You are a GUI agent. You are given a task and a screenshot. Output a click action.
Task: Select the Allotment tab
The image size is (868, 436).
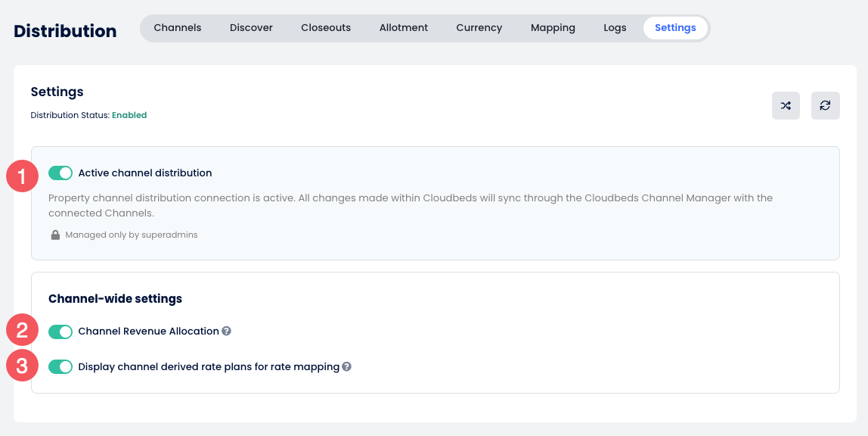pos(404,28)
